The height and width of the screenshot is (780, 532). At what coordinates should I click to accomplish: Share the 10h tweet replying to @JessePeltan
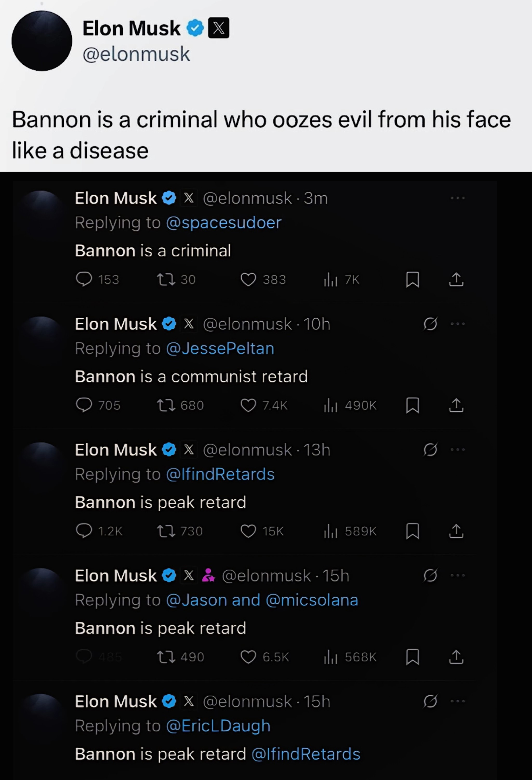(456, 405)
